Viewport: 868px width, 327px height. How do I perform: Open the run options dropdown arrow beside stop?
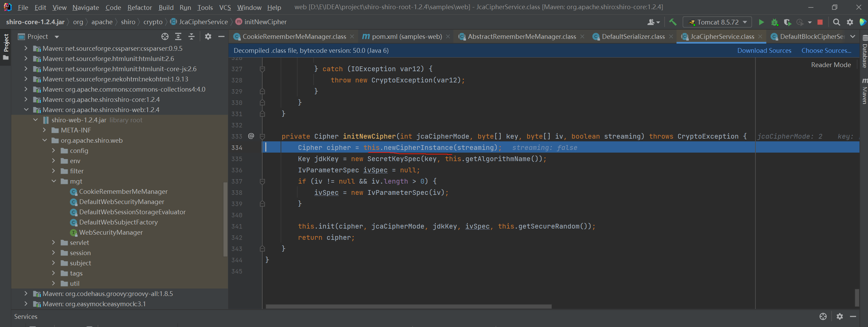click(809, 22)
